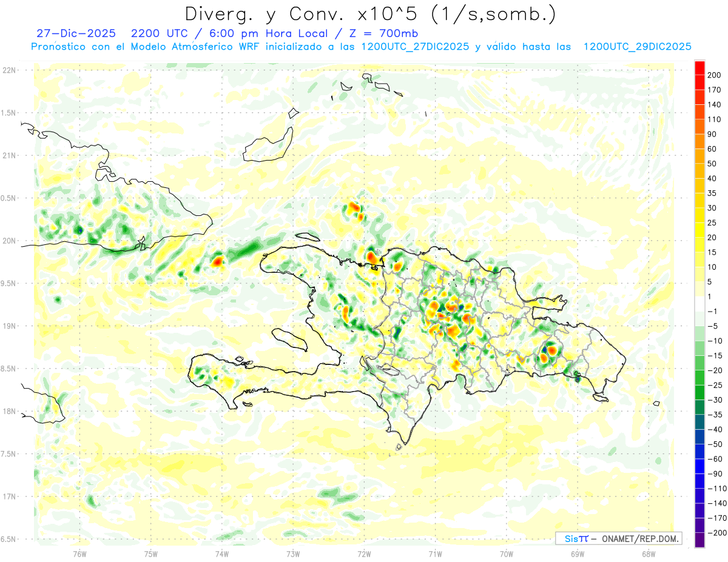Click the dark purple segment at color scale bottom
This screenshot has height=562, width=728.
(x=700, y=539)
